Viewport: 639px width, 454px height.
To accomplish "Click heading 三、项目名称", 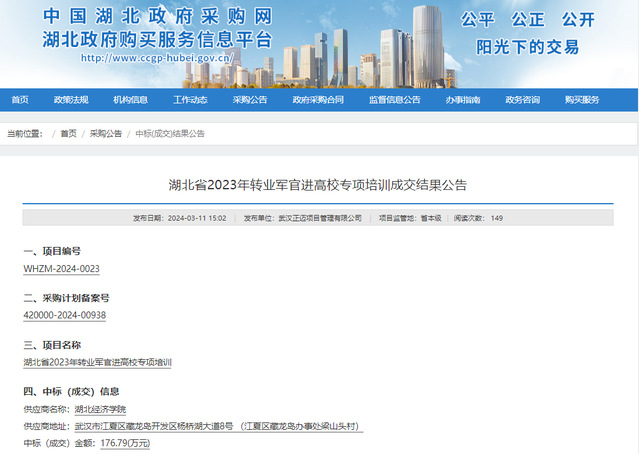I will coord(52,345).
